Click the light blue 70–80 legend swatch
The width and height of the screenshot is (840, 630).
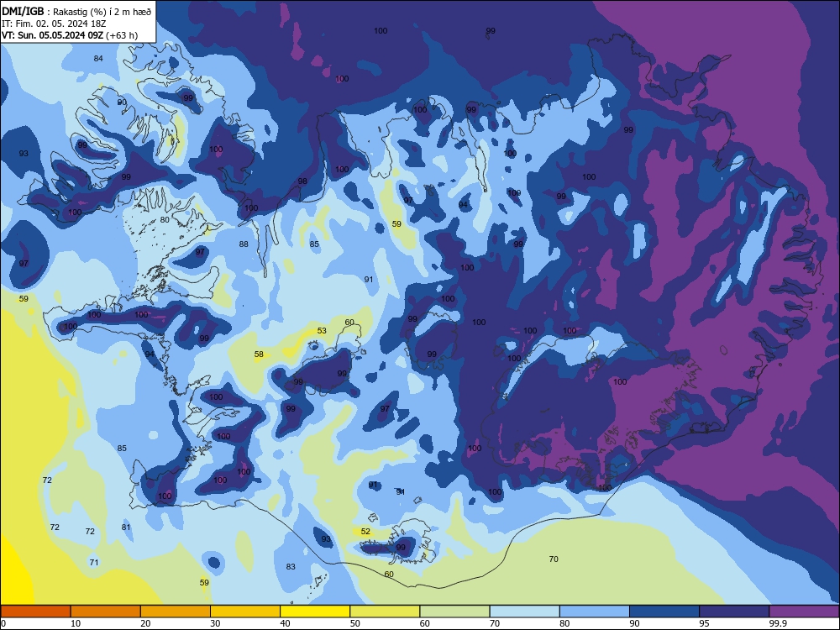click(524, 612)
